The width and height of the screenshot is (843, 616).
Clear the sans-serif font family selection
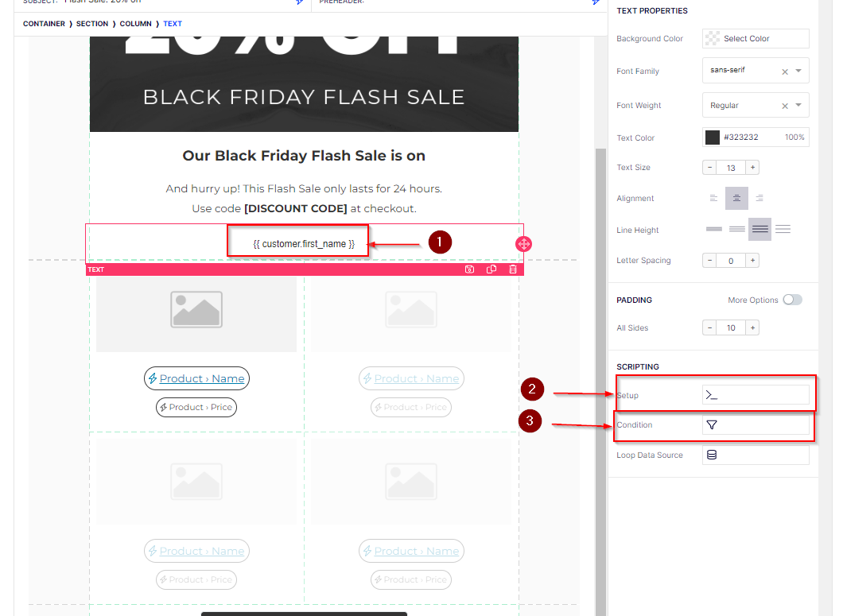click(x=785, y=72)
